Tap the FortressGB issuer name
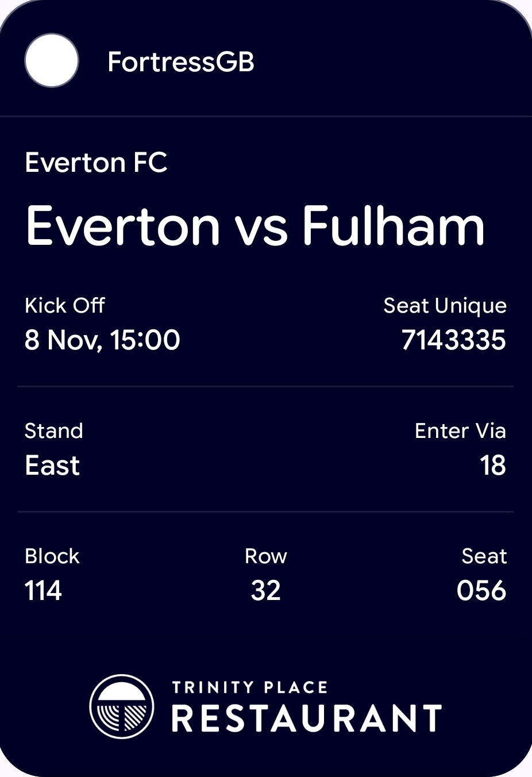The width and height of the screenshot is (532, 777). 180,62
